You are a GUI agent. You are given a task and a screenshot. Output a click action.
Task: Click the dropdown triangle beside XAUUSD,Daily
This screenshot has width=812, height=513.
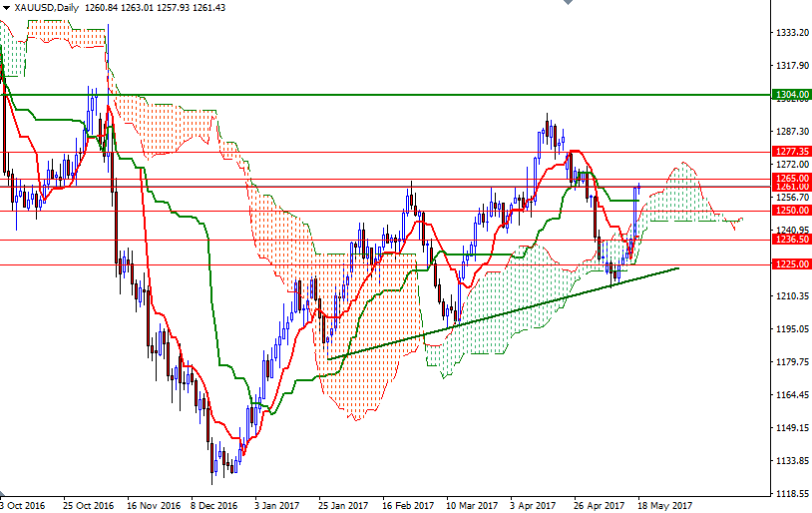tap(6, 8)
